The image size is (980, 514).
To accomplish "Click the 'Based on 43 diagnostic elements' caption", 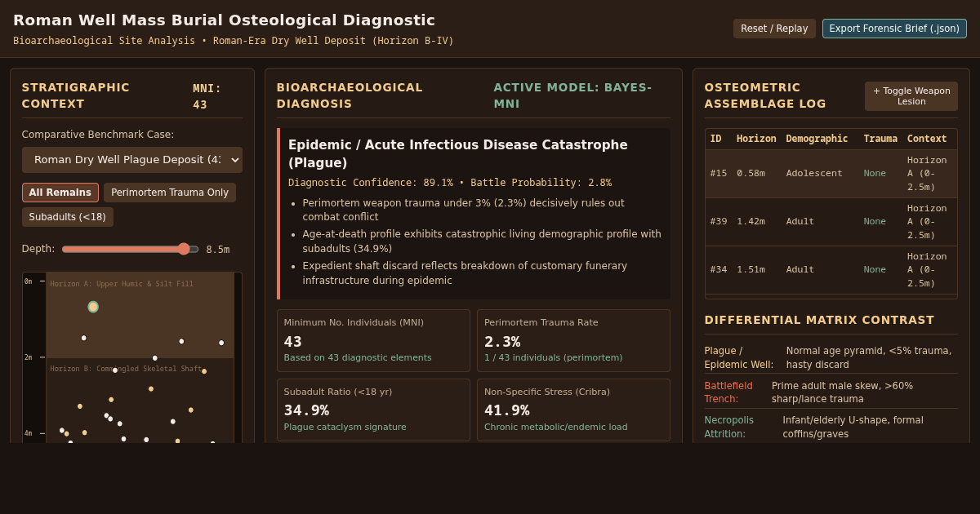I will [358, 357].
